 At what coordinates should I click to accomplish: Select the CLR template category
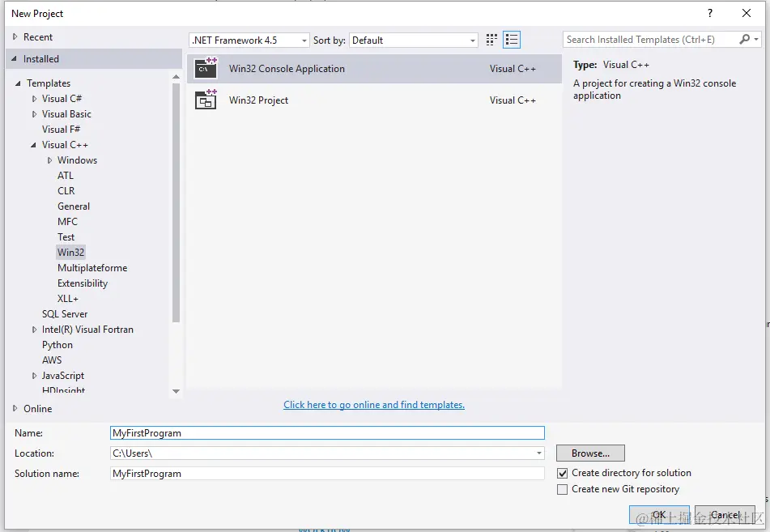66,190
